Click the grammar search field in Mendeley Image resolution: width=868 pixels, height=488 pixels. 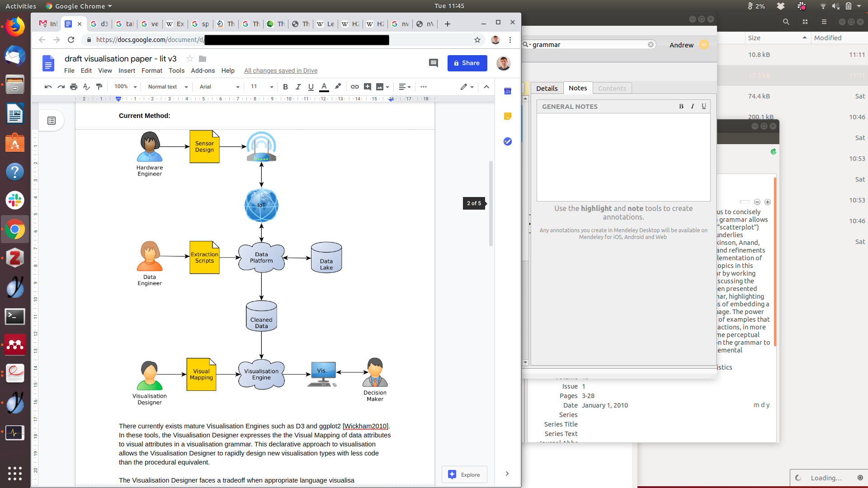588,45
